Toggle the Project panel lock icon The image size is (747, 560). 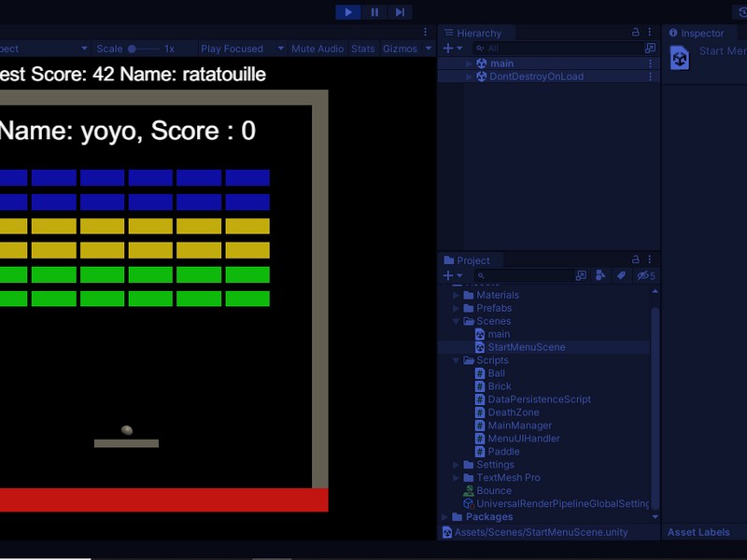pos(636,259)
